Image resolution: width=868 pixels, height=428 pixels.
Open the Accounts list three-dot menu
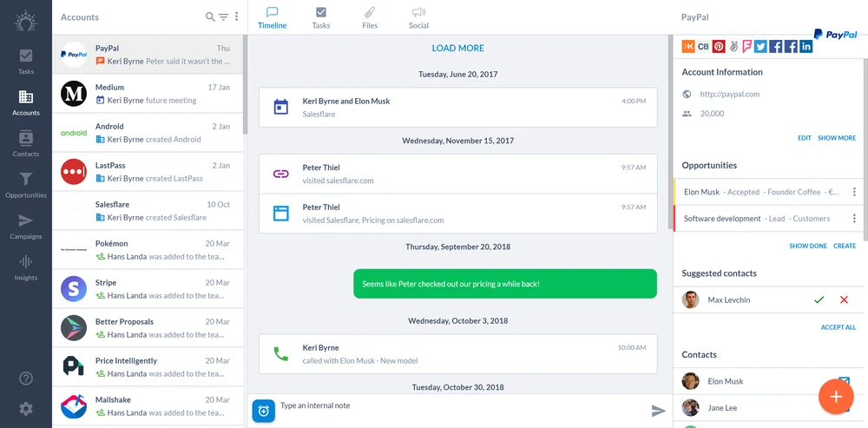tap(236, 17)
